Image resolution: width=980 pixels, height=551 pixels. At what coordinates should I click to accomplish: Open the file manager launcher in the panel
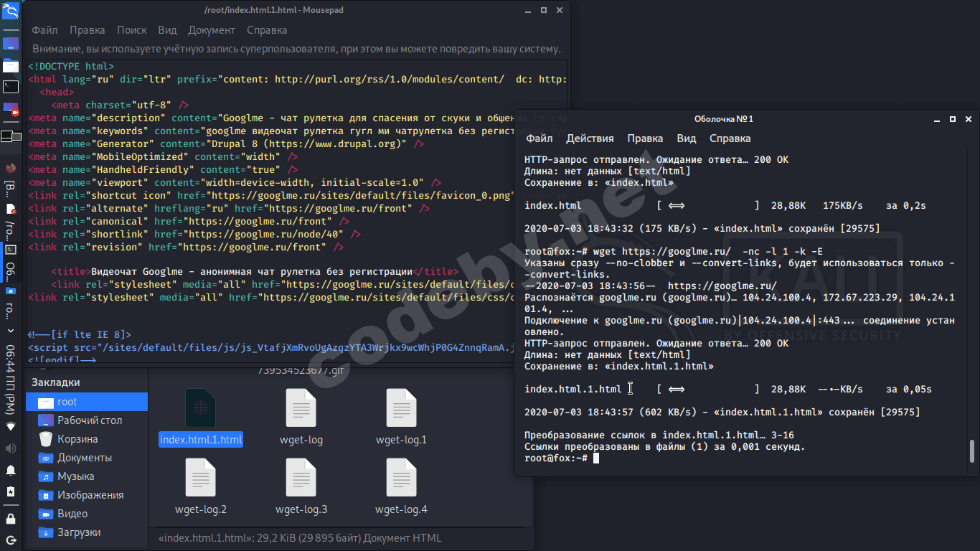coord(11,65)
